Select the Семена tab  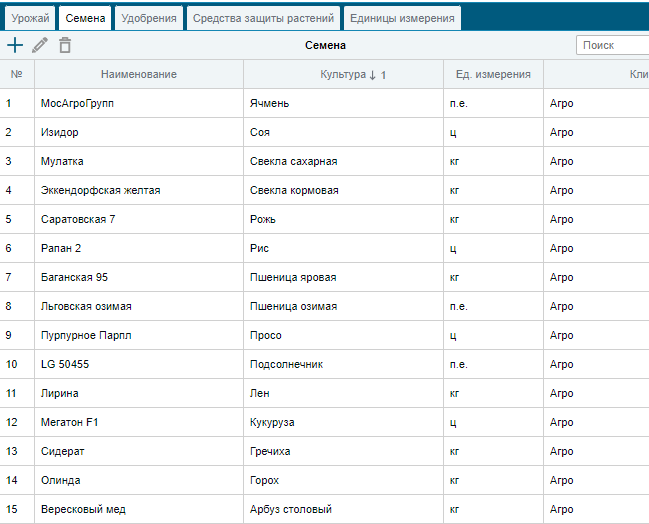tap(85, 18)
